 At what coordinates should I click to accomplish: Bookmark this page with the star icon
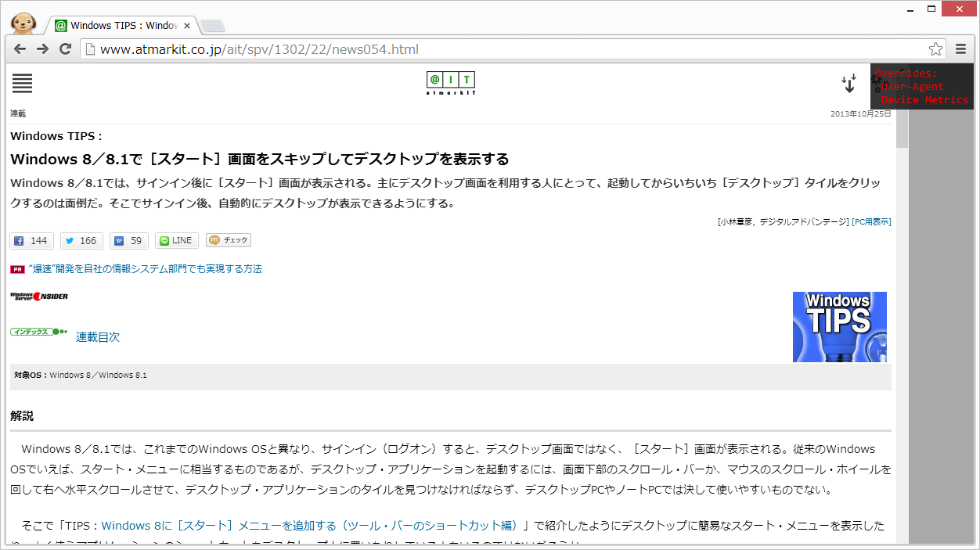[x=935, y=49]
